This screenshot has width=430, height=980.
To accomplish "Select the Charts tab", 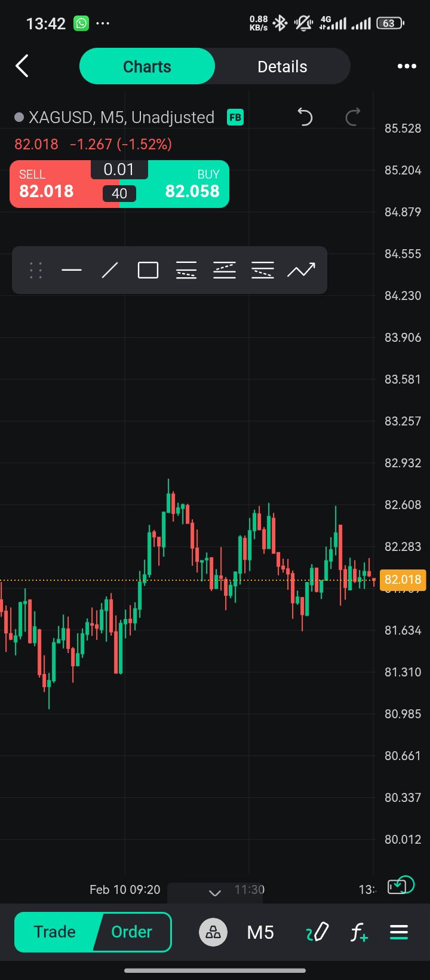I will (147, 66).
